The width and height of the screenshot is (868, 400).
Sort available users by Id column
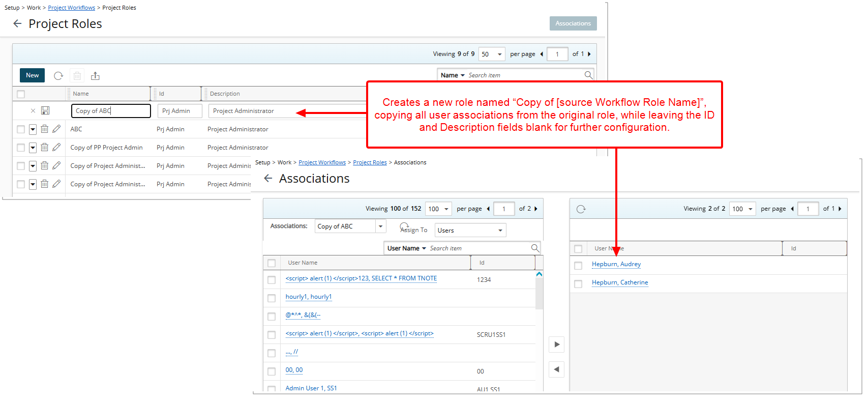pos(482,263)
